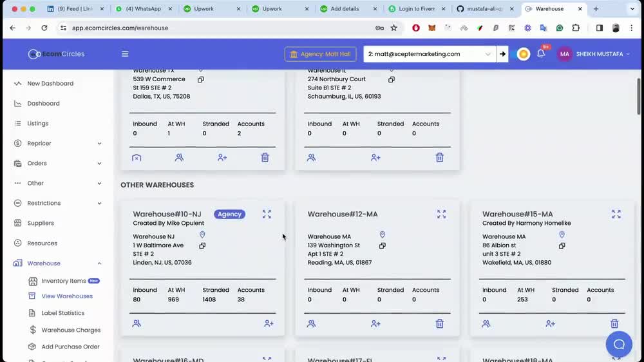644x362 pixels.
Task: Open a new browser tab
Action: (596, 8)
